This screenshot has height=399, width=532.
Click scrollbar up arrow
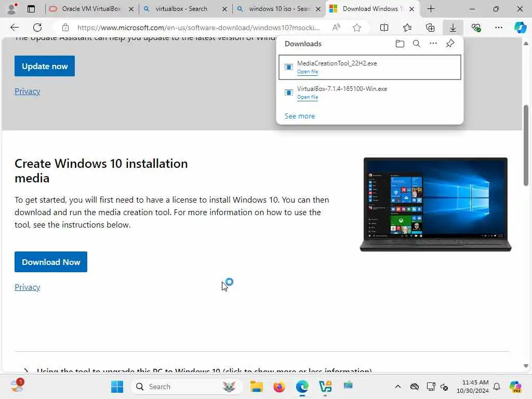click(x=526, y=44)
